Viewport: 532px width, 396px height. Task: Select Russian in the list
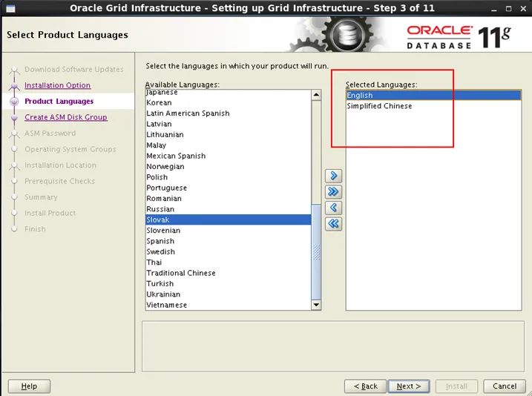pyautogui.click(x=229, y=209)
